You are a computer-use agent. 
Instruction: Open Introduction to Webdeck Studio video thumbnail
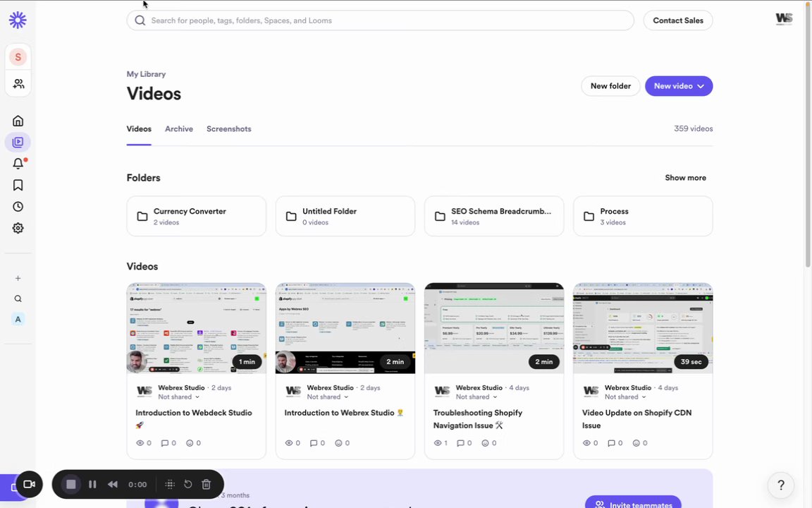(x=196, y=328)
